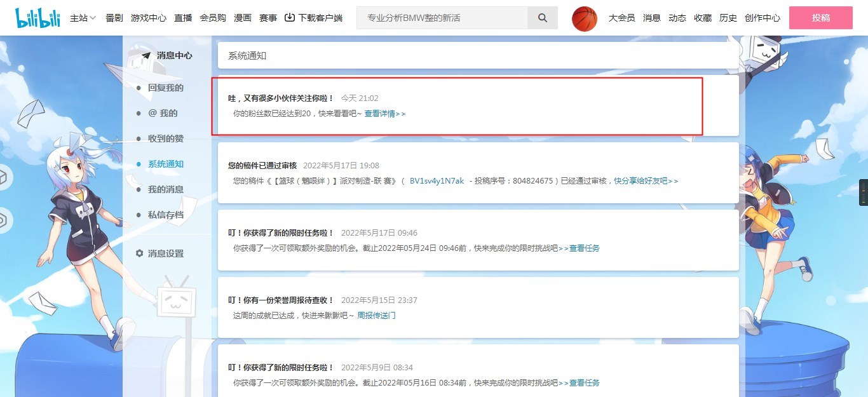The image size is (868, 397).
Task: Click 查看详情>> in follower notification
Action: tap(385, 114)
